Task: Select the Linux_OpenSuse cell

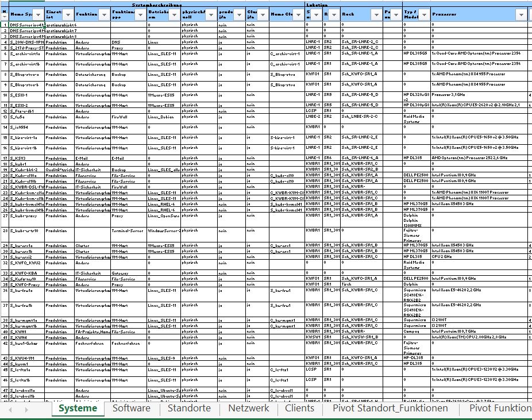Action: click(x=164, y=220)
